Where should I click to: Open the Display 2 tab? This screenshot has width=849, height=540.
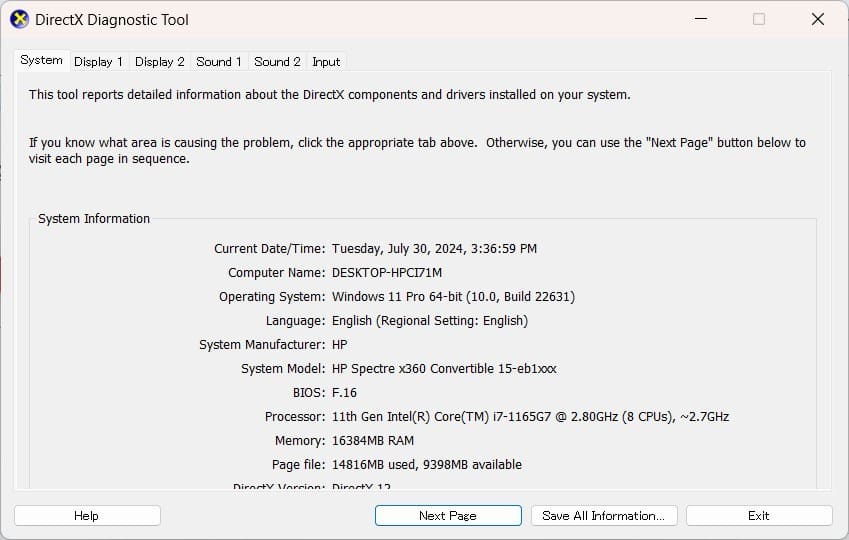[160, 62]
